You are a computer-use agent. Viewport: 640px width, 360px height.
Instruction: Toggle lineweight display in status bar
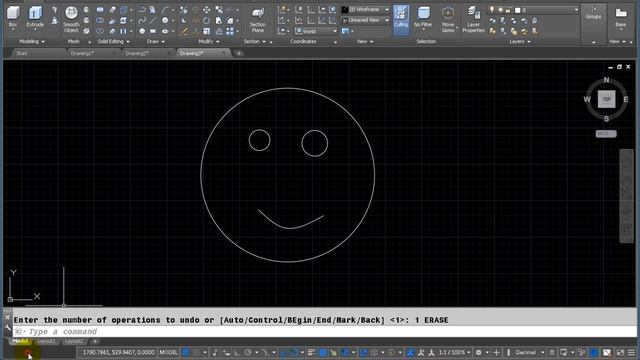coord(311,352)
